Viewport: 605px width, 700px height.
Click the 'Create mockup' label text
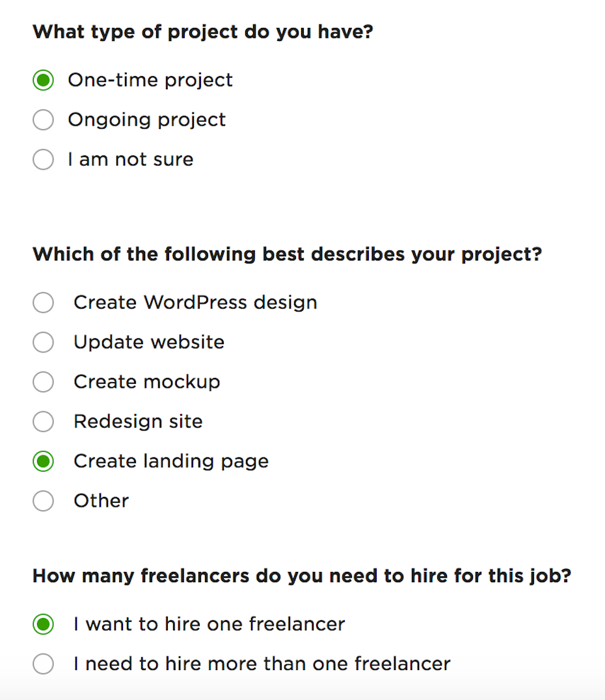(x=146, y=382)
